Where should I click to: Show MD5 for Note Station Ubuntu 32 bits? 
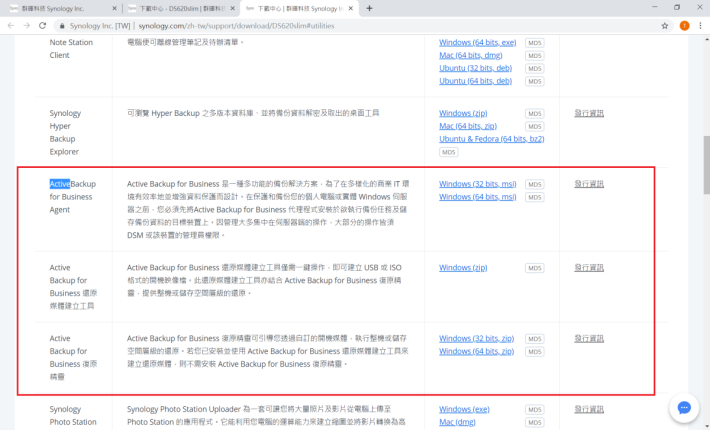click(534, 68)
